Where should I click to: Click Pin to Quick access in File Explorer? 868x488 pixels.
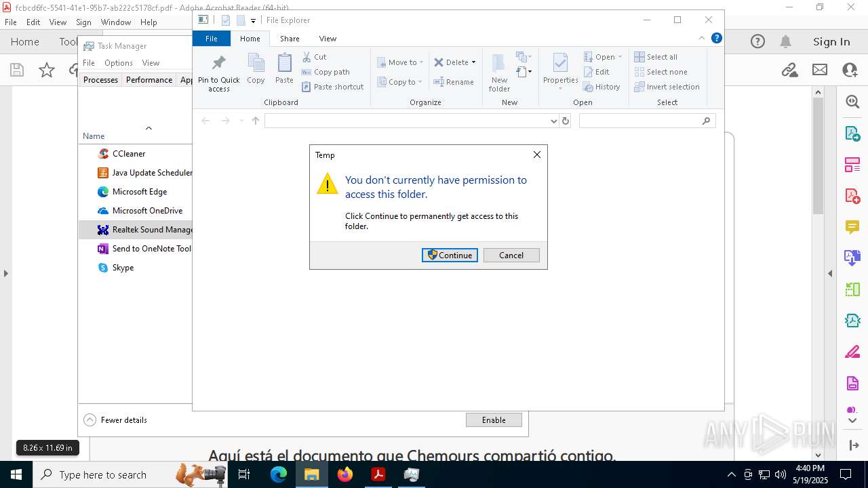point(218,73)
